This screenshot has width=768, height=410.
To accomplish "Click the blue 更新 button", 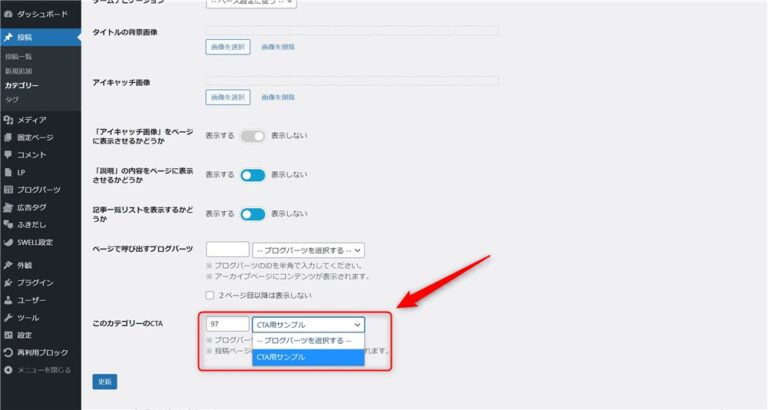I will click(104, 382).
